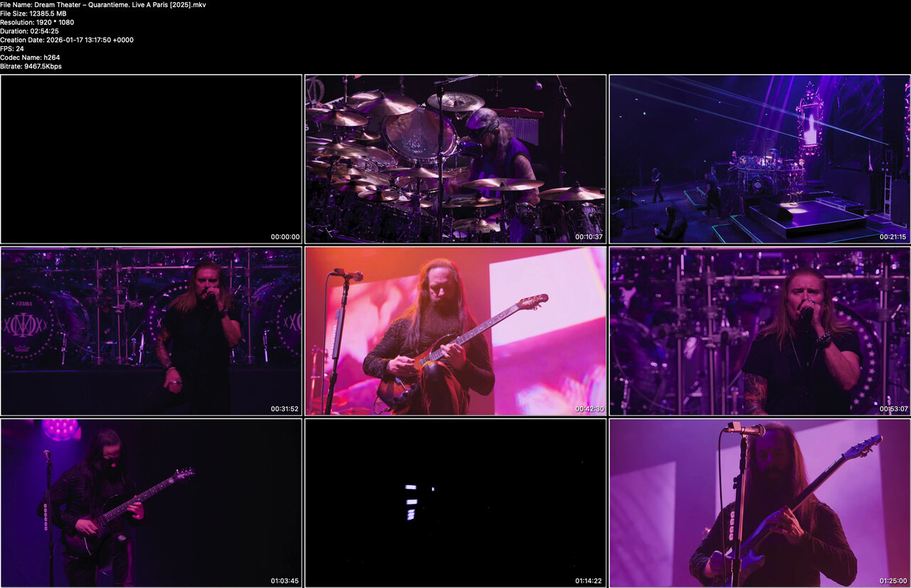
Task: Select the guitarist thumbnail at 00:42:30
Action: click(x=455, y=331)
